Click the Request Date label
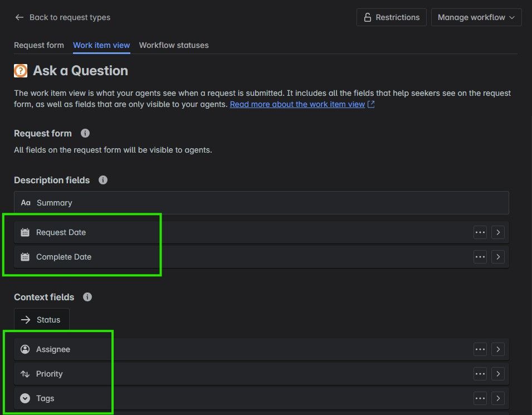The width and height of the screenshot is (532, 415). [x=61, y=232]
